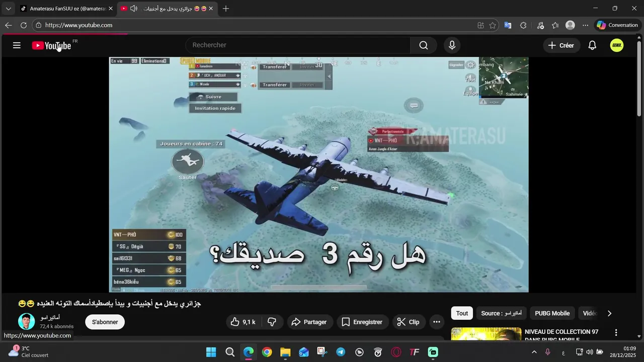Open a new browser tab with plus
The width and height of the screenshot is (644, 362).
pos(226,9)
